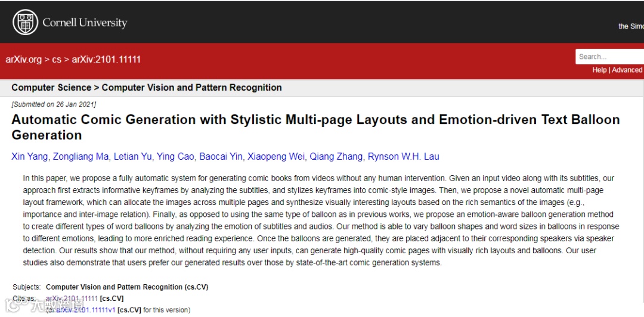Click the abstract paragraph text
Viewport: 644px width, 317px height.
click(321, 220)
